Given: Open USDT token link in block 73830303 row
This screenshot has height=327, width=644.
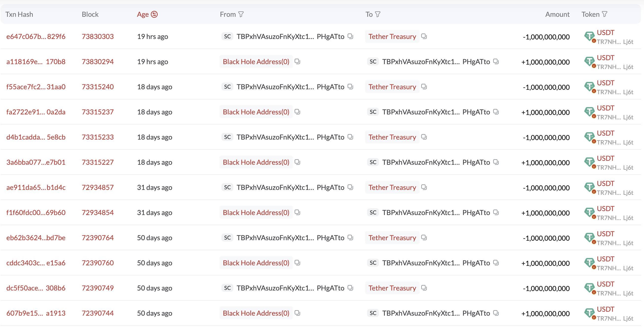Looking at the screenshot, I should pyautogui.click(x=606, y=33).
